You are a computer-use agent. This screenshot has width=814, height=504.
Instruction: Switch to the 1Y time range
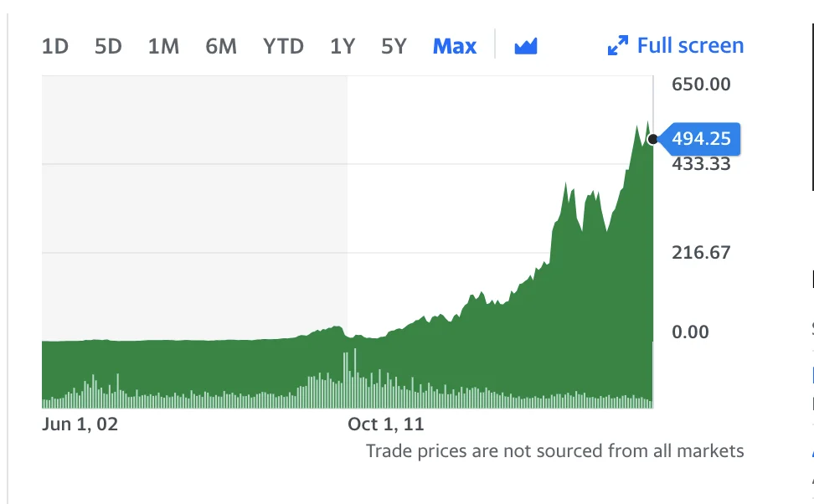coord(342,46)
